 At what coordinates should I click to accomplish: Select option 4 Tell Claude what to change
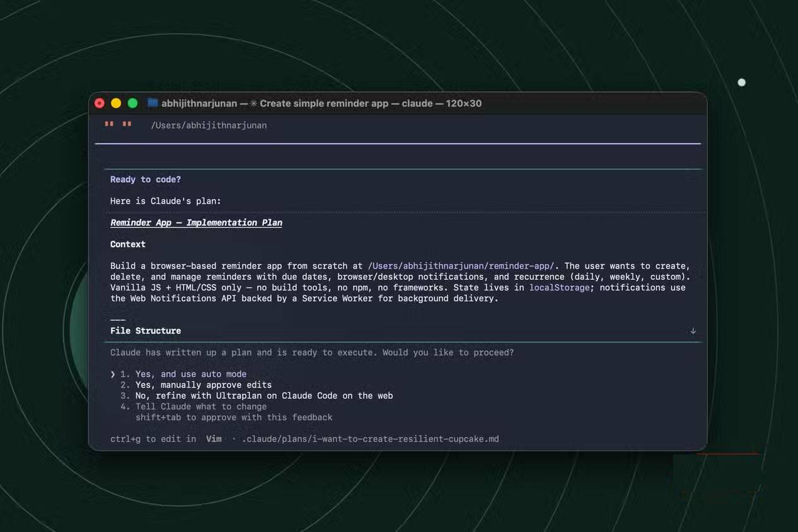click(x=194, y=407)
